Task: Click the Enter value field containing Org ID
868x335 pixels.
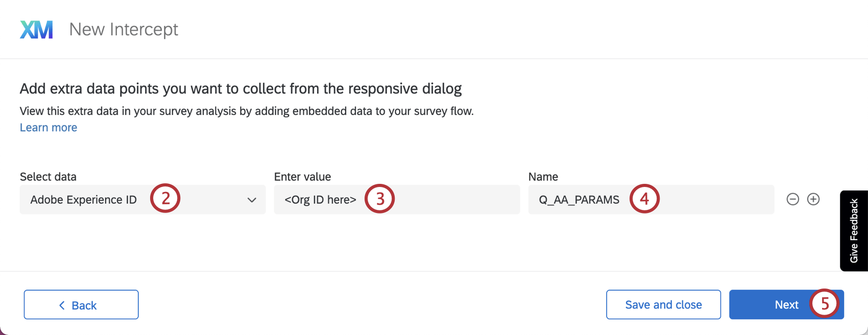Action: (x=397, y=199)
